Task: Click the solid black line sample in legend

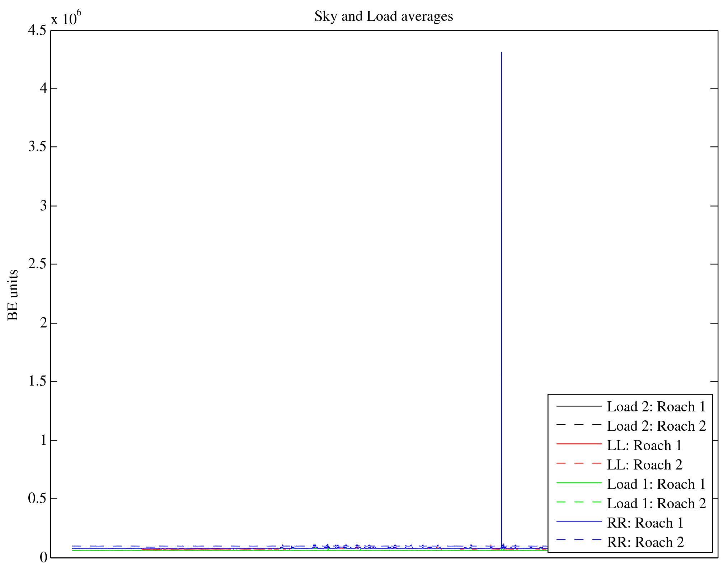Action: [579, 406]
